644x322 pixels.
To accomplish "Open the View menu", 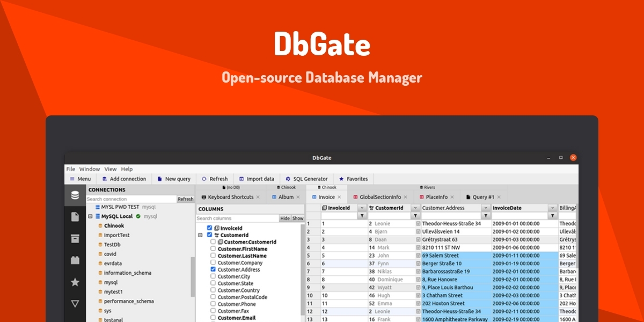I will (x=111, y=169).
